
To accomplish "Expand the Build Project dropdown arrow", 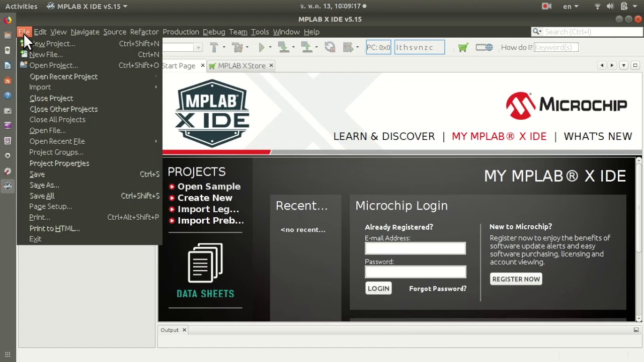I will coord(224,47).
